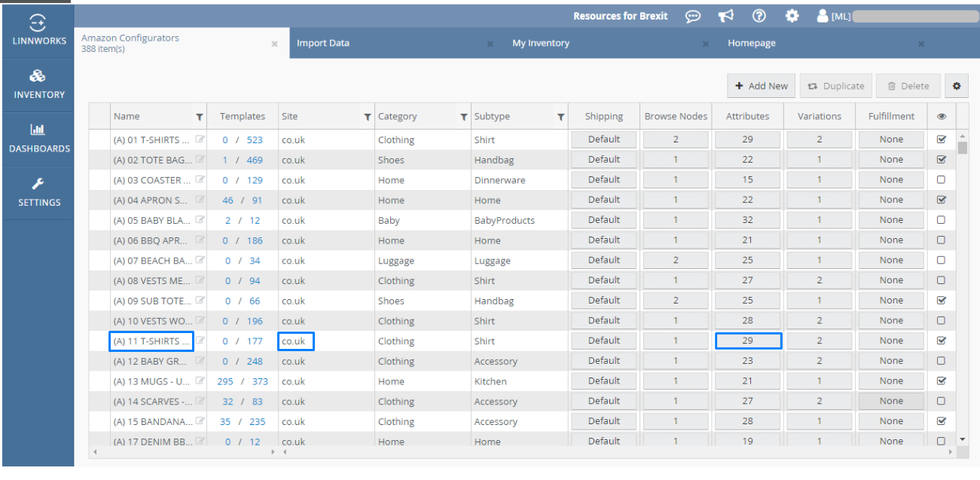980x480 pixels.
Task: Edit name of (A) 13 MUGS row
Action: point(200,381)
